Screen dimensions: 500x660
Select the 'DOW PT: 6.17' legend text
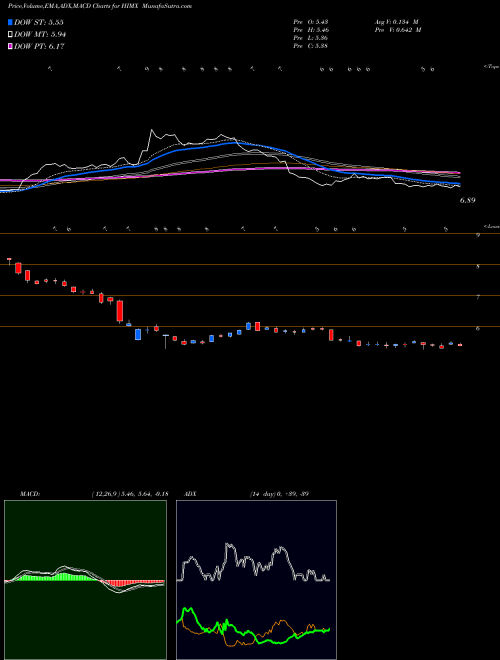39,47
